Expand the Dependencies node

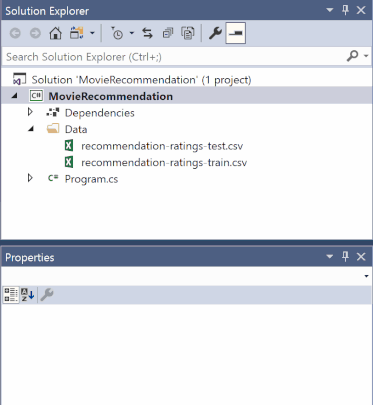[30, 112]
